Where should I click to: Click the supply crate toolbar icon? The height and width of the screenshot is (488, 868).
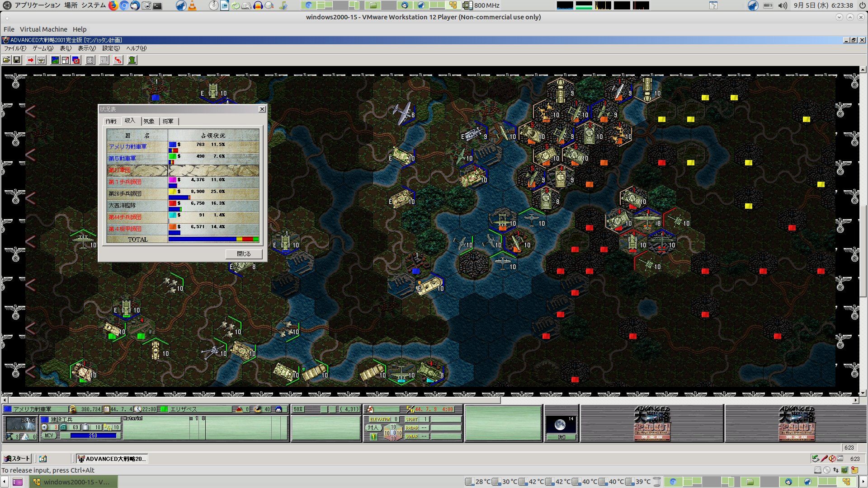point(41,60)
